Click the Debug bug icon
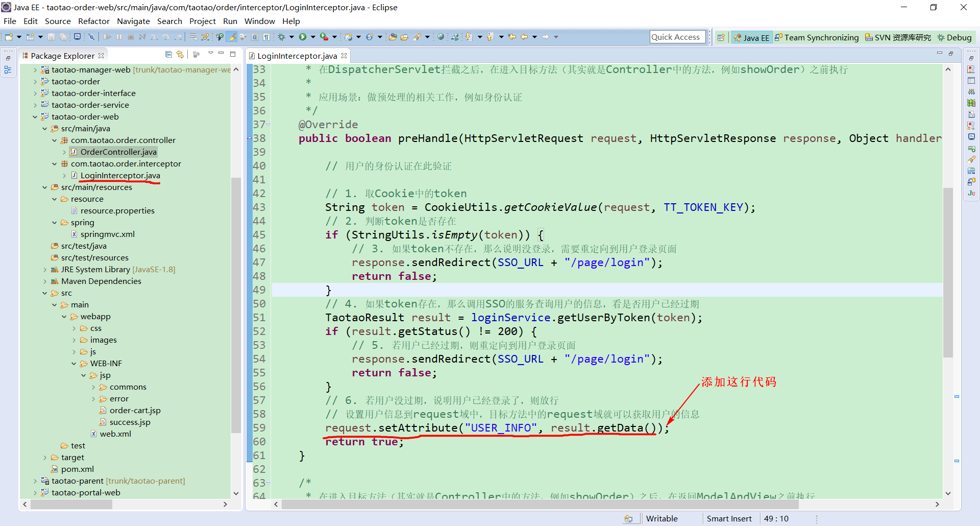This screenshot has width=980, height=526. point(281,37)
